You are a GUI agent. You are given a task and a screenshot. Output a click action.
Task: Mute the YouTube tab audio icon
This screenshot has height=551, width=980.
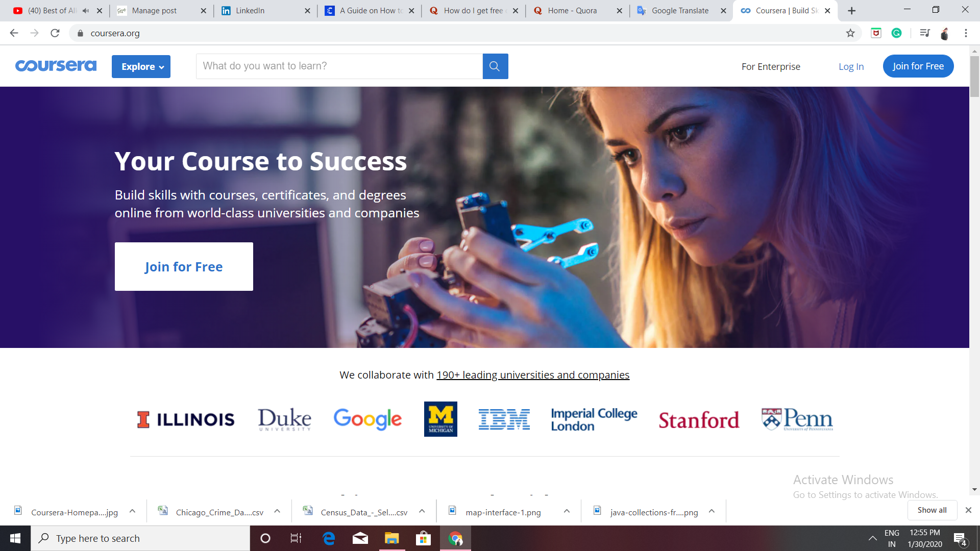(x=86, y=11)
